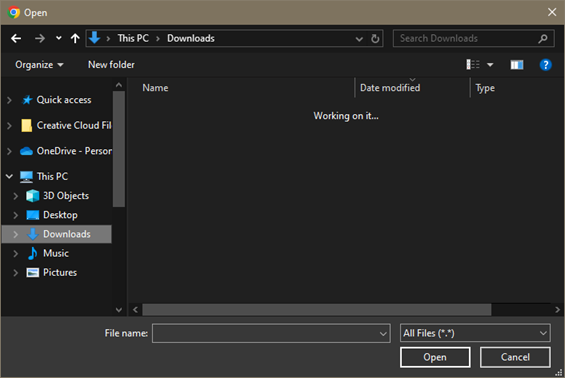Select Downloads in the address path
The width and height of the screenshot is (565, 378).
point(191,38)
